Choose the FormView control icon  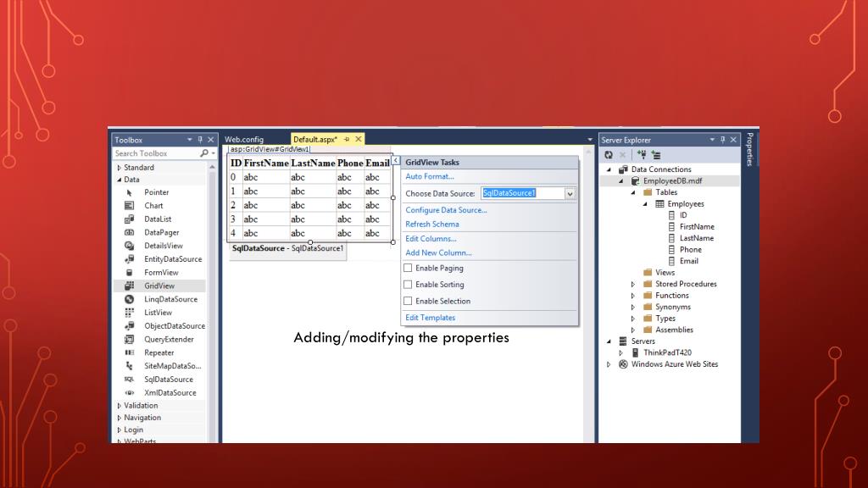pos(129,272)
